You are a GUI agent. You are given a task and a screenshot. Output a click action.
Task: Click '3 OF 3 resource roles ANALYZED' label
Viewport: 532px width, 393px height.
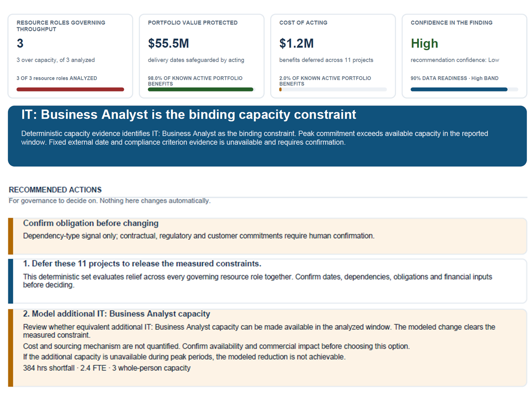pyautogui.click(x=57, y=78)
